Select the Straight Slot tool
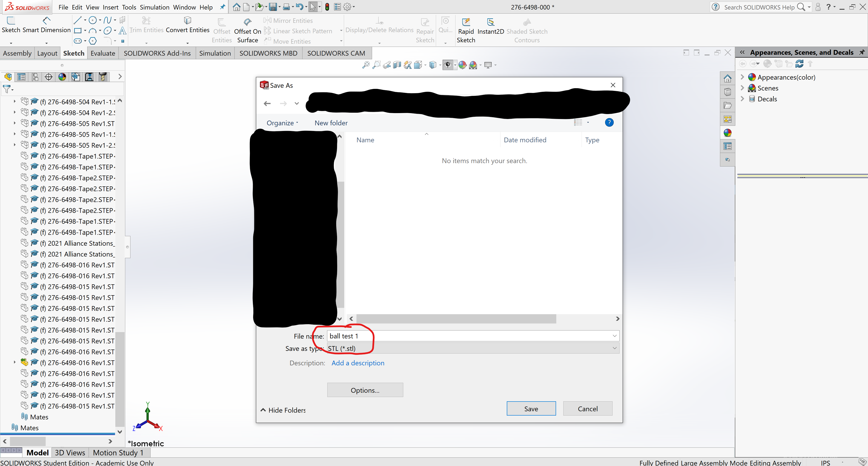This screenshot has width=868, height=466. point(78,41)
